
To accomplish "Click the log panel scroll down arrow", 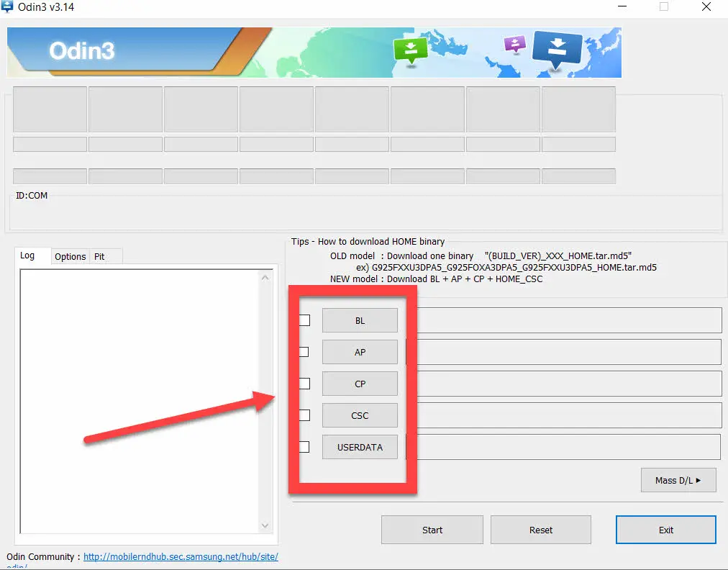I will [x=265, y=525].
